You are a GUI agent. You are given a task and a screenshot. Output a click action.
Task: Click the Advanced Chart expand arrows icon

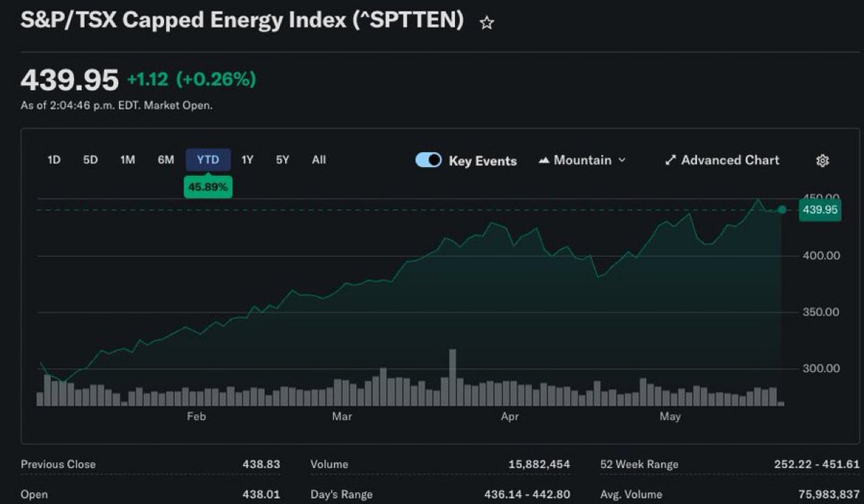coord(670,161)
